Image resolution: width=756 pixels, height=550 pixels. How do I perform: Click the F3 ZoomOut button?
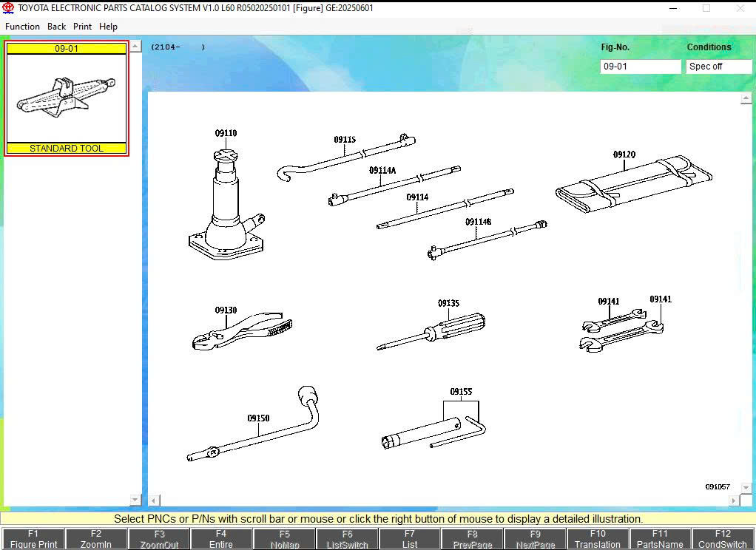[x=159, y=539]
